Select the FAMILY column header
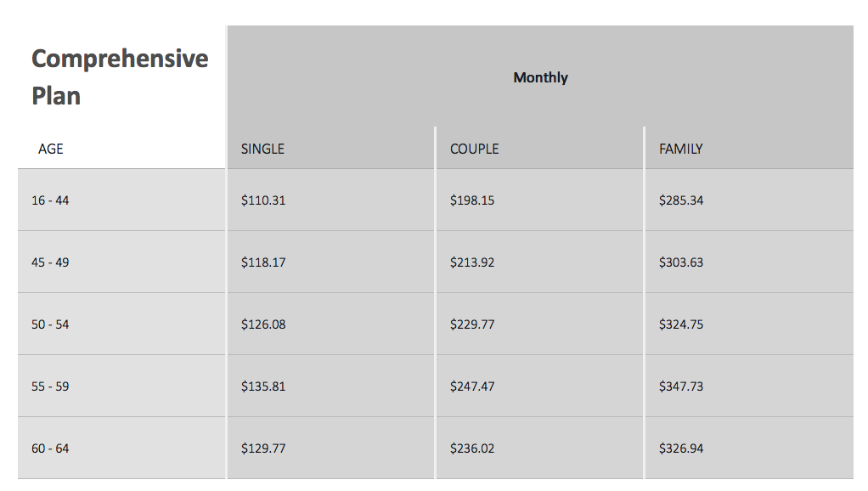868x491 pixels. 680,149
